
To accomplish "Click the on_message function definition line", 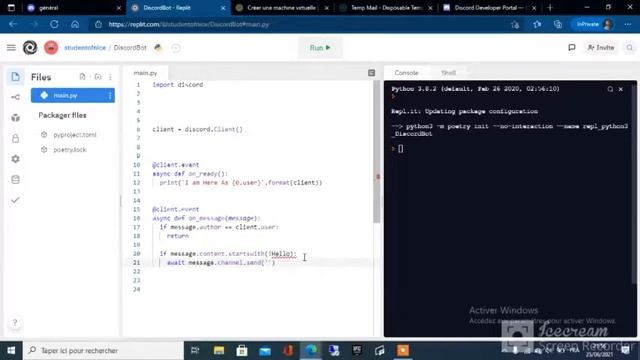I will 206,218.
